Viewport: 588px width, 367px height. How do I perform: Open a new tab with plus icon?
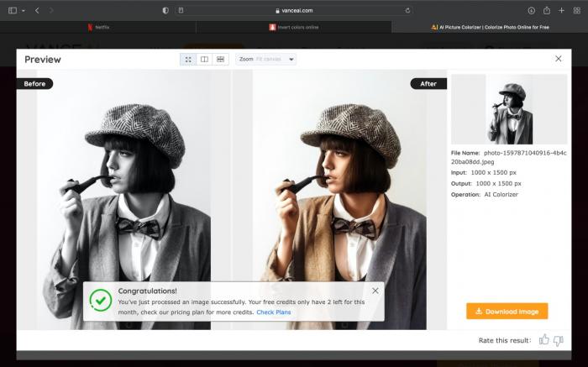[x=561, y=10]
